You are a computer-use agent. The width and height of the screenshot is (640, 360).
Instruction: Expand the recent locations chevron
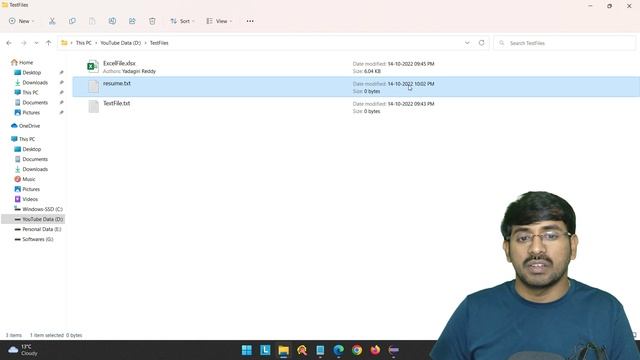coord(36,43)
